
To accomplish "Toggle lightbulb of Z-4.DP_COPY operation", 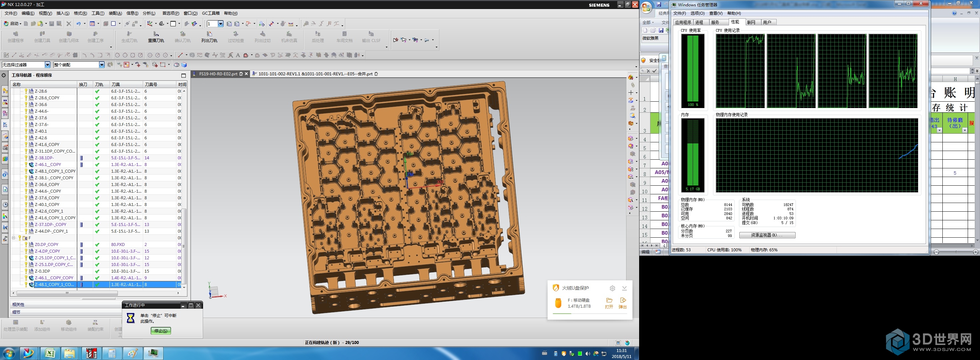I will pyautogui.click(x=26, y=251).
